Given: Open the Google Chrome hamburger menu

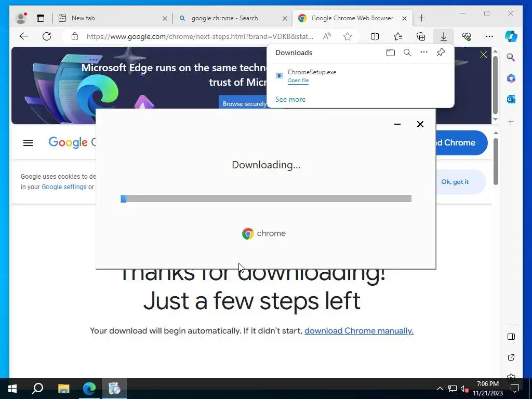Looking at the screenshot, I should (x=28, y=143).
